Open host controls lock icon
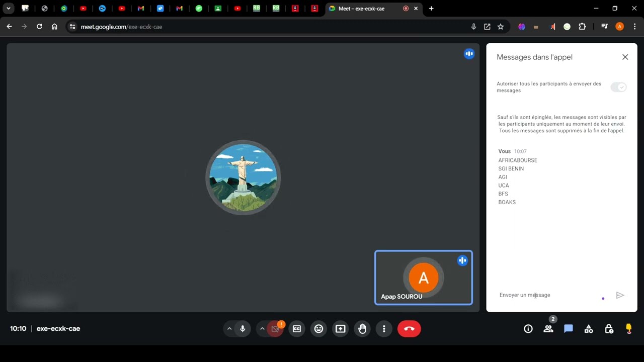Viewport: 644px width, 362px height. point(609,329)
